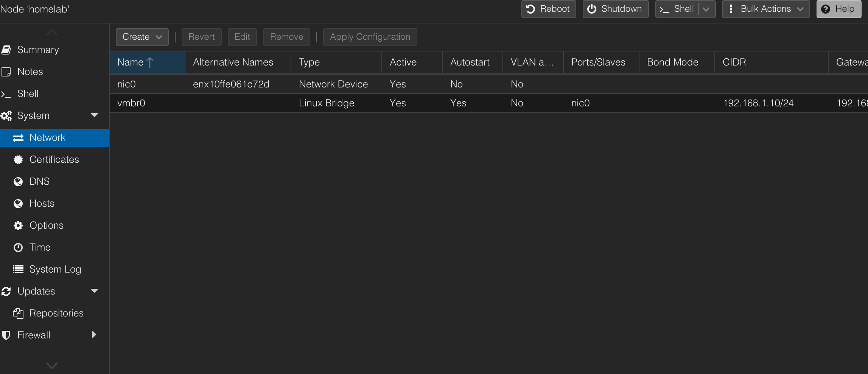Click the Updates refresh icon
The image size is (868, 374).
(x=6, y=291)
